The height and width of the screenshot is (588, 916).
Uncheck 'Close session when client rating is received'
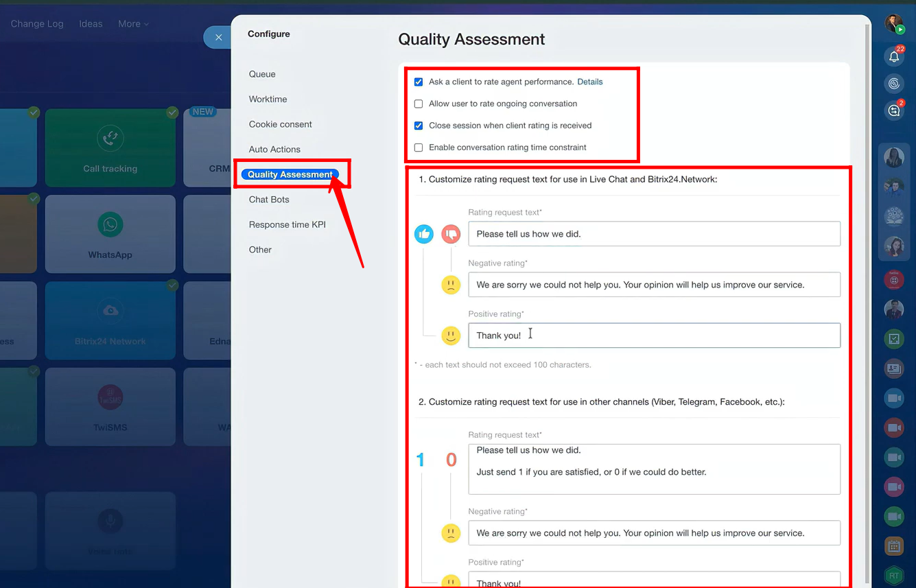point(419,126)
